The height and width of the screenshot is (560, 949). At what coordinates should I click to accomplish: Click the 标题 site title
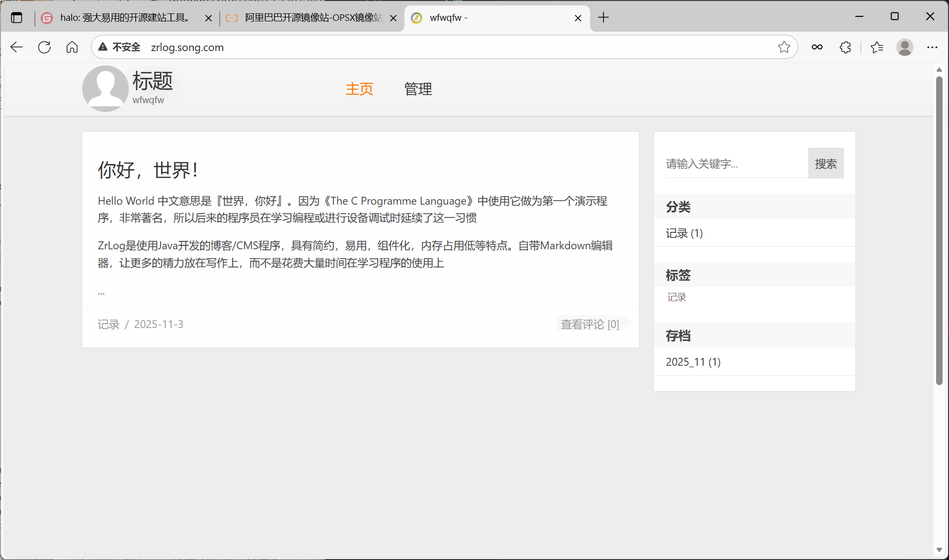coord(153,81)
